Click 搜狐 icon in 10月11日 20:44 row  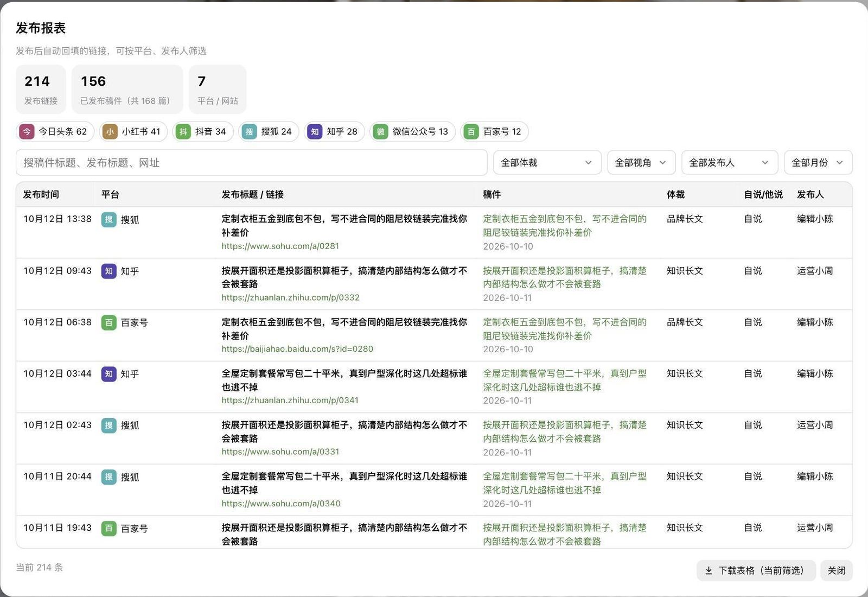[109, 477]
